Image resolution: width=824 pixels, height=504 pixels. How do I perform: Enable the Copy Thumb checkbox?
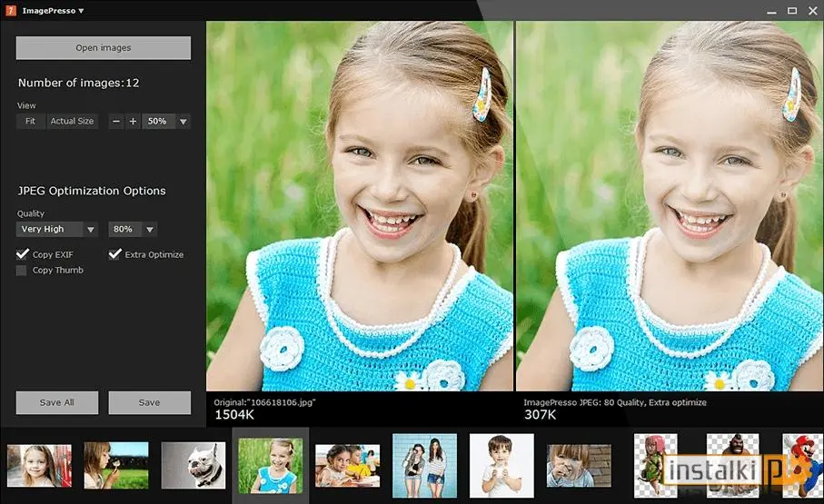pyautogui.click(x=21, y=270)
